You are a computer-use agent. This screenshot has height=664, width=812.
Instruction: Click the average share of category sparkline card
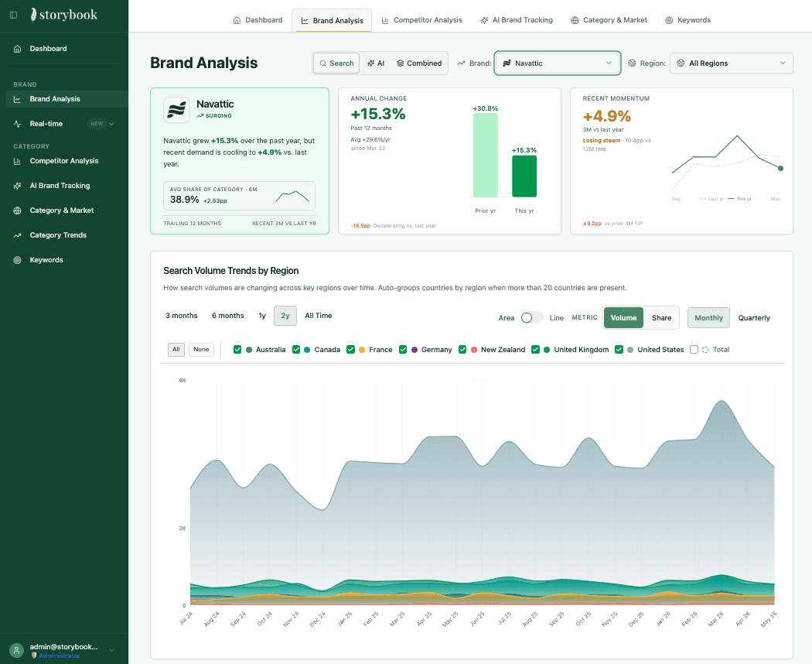(239, 196)
